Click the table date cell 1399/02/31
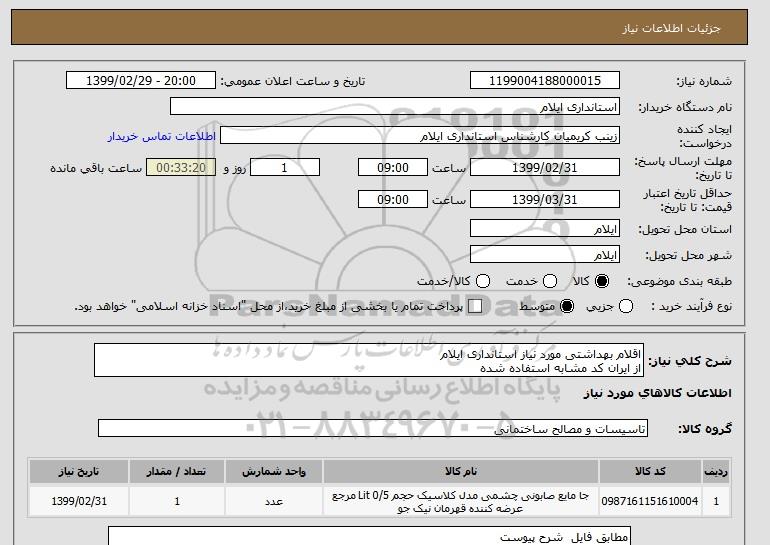This screenshot has height=545, width=770. [x=79, y=501]
